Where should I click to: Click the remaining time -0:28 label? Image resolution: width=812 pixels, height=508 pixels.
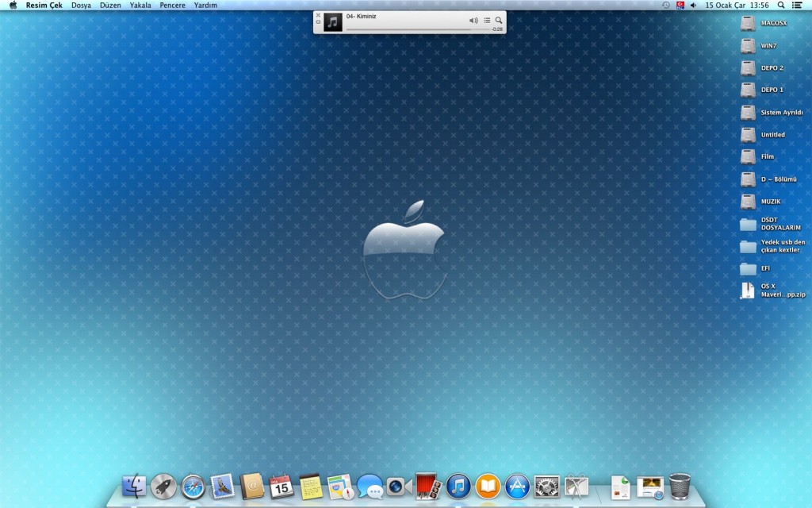point(497,29)
